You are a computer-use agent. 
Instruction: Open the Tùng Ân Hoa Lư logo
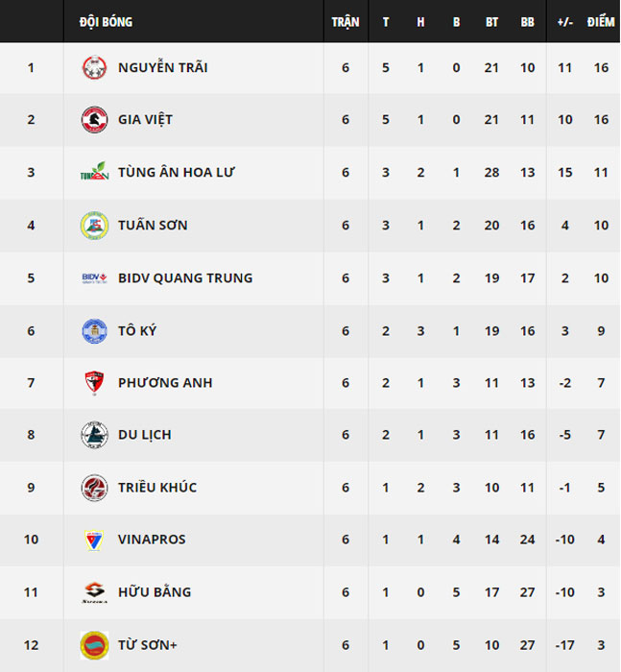(x=94, y=172)
